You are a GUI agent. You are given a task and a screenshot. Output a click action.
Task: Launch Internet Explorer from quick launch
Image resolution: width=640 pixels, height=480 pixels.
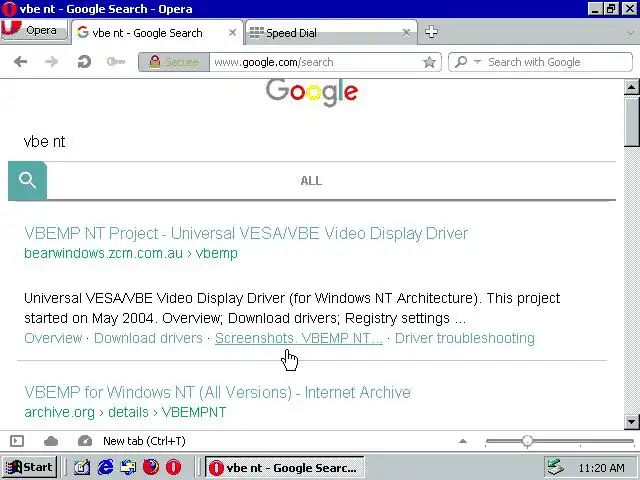coord(105,467)
